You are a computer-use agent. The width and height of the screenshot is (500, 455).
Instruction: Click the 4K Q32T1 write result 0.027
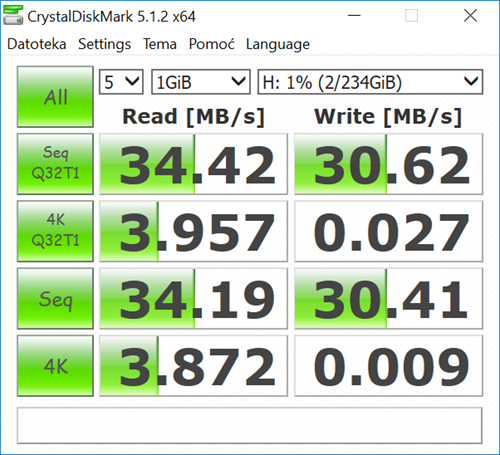[x=389, y=231]
